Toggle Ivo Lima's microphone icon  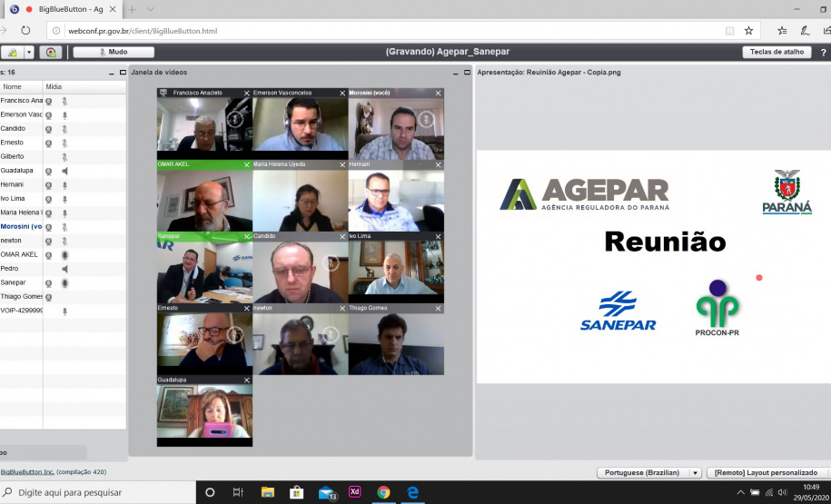point(64,199)
